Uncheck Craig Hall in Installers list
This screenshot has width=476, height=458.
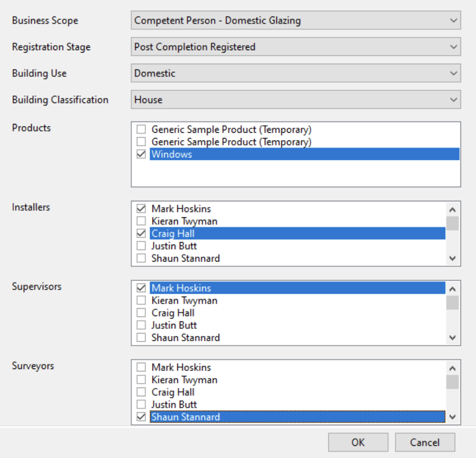click(x=141, y=234)
